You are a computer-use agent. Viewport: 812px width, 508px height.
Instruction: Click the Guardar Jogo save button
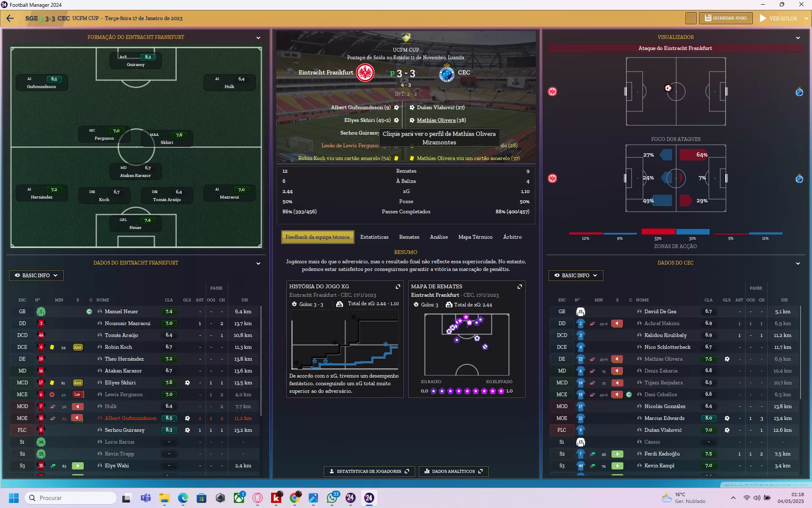click(726, 18)
